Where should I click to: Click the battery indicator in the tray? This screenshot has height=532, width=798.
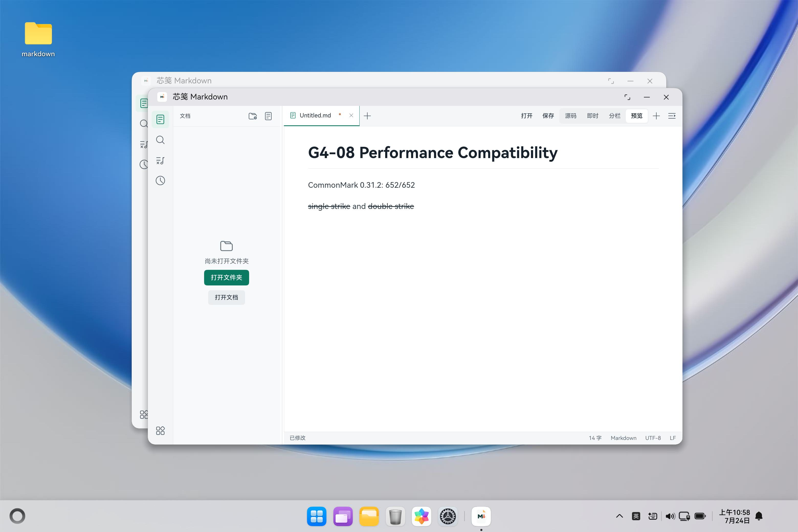[x=700, y=516]
